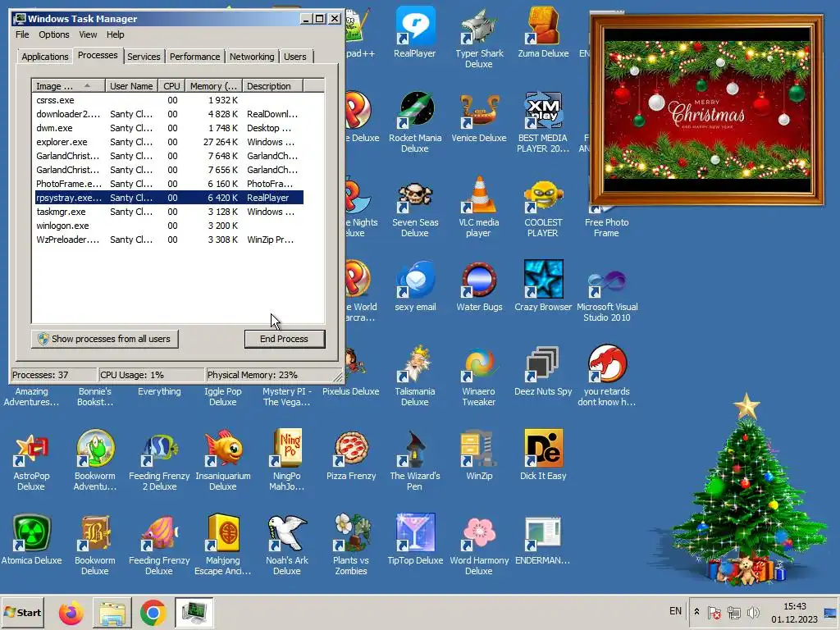Open Talismania Deluxe shortcut
Viewport: 840px width, 630px height.
click(x=415, y=376)
